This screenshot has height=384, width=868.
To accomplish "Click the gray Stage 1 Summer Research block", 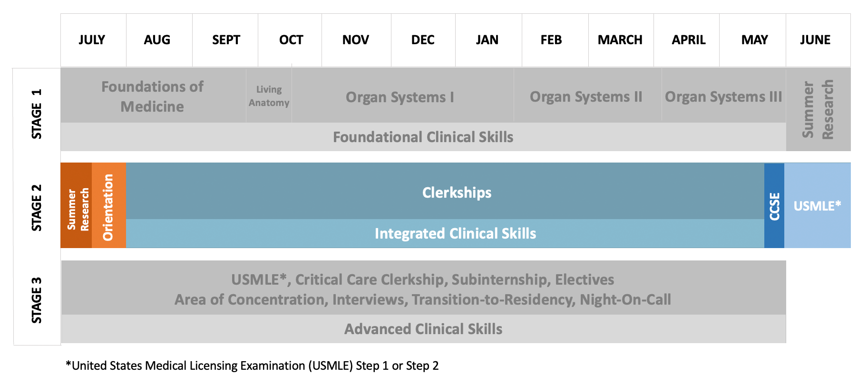I will point(818,109).
